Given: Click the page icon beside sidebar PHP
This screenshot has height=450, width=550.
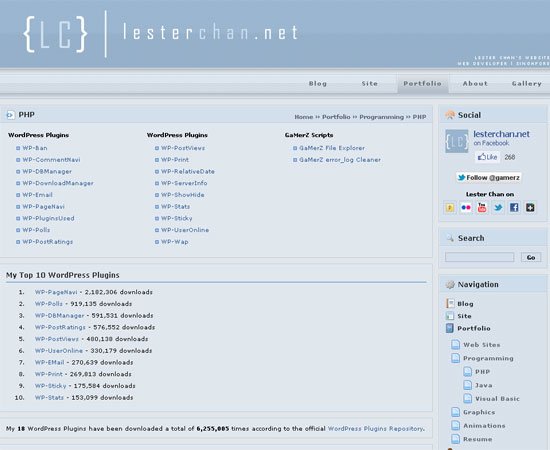Looking at the screenshot, I should click(x=467, y=371).
